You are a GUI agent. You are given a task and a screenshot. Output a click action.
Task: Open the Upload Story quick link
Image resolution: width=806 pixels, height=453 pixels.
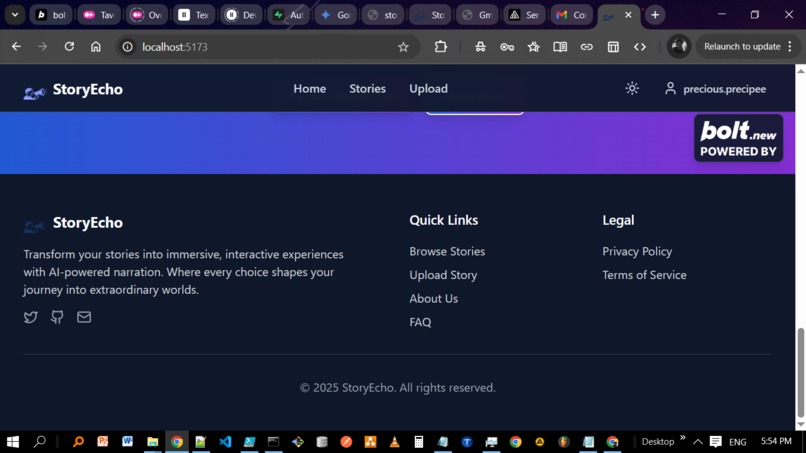click(x=443, y=275)
